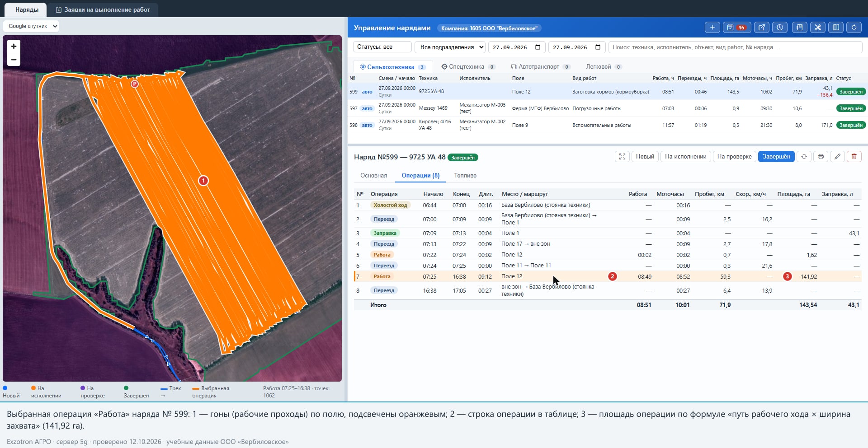Click the parking P marker on map
Image resolution: width=868 pixels, height=448 pixels.
135,84
